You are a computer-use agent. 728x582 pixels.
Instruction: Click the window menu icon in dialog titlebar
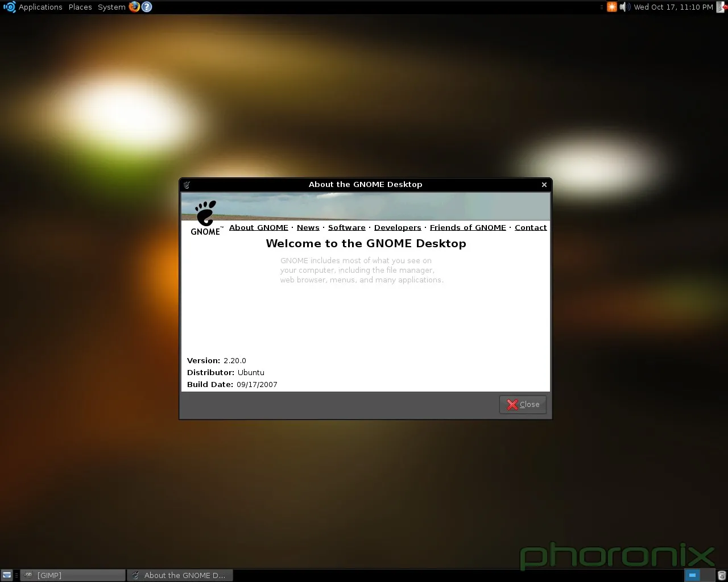(x=187, y=185)
